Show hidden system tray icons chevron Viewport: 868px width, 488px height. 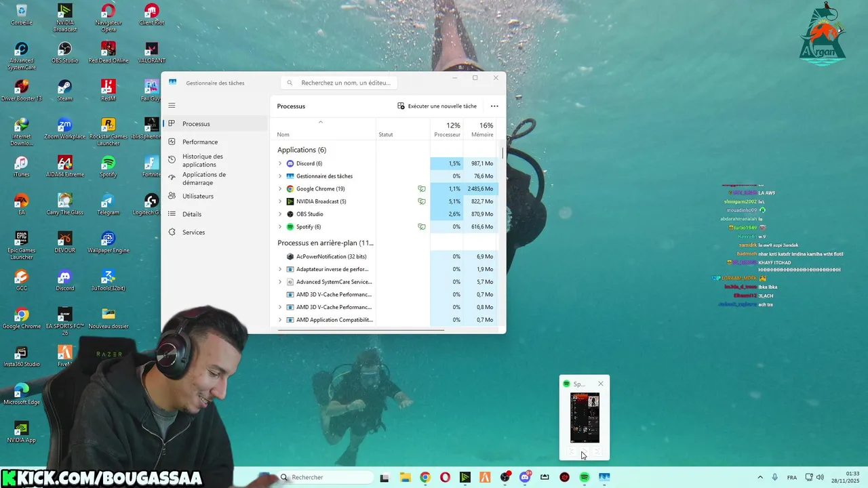tap(759, 477)
